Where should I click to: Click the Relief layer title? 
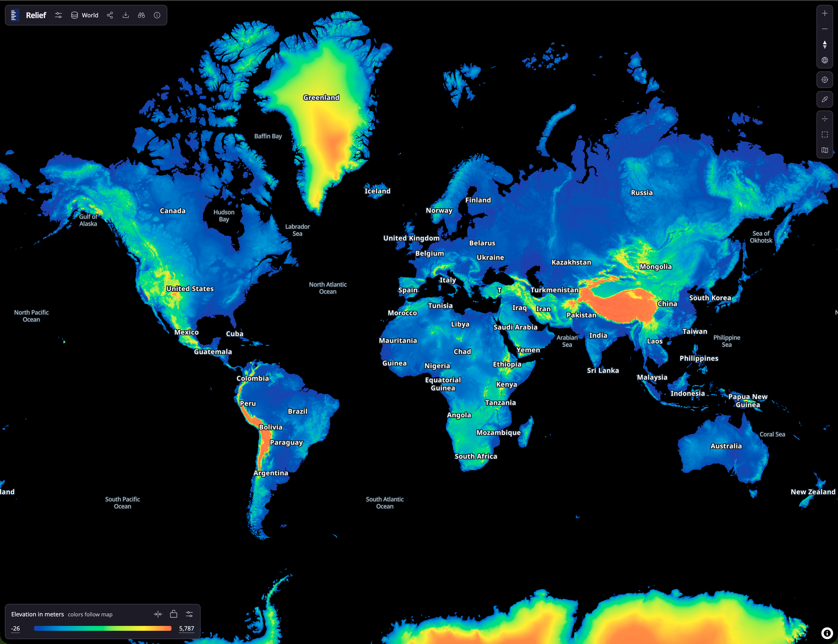(36, 15)
